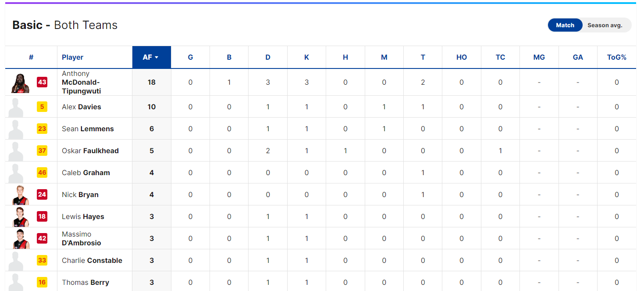Sort by the HO column header

[x=462, y=57]
